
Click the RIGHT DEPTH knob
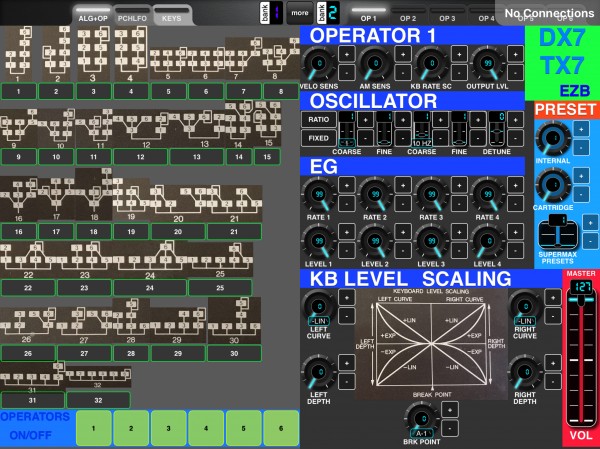[525, 372]
